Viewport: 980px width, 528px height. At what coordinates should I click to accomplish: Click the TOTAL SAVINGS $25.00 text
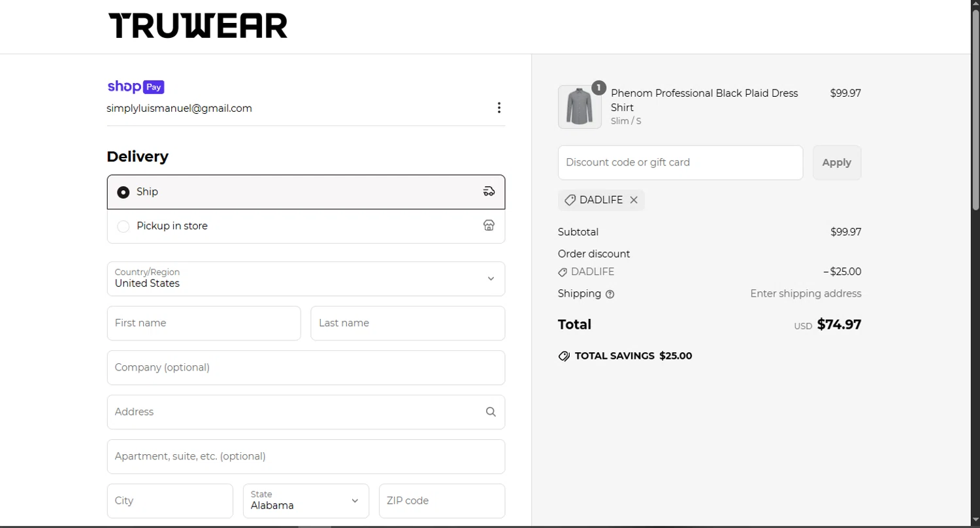tap(634, 356)
